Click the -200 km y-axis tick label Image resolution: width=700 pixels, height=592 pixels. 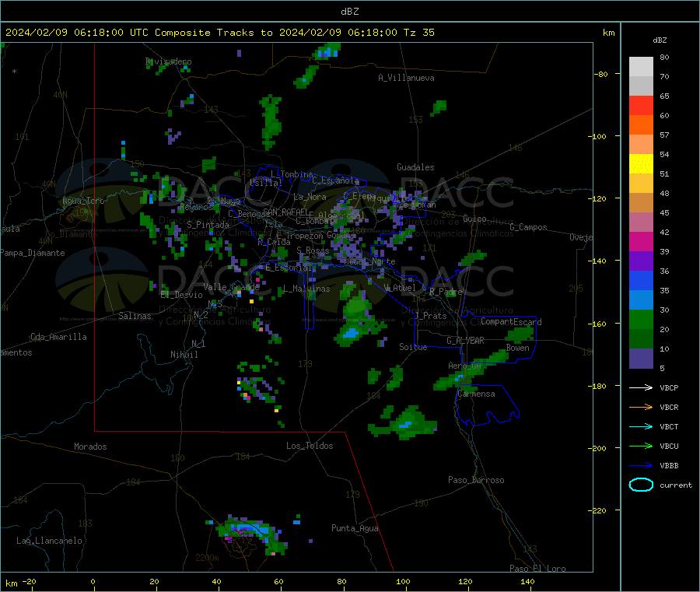pyautogui.click(x=597, y=448)
